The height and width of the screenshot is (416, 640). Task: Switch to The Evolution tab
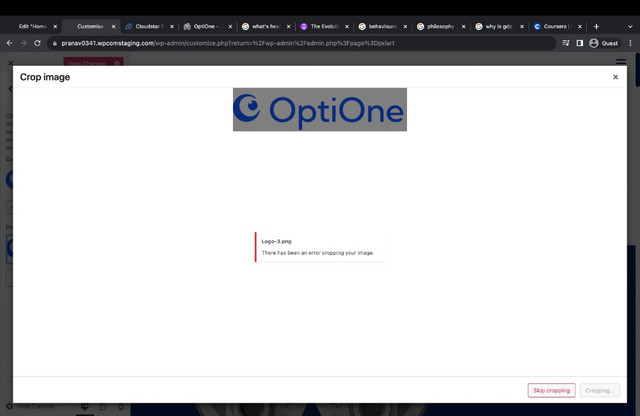tap(324, 27)
